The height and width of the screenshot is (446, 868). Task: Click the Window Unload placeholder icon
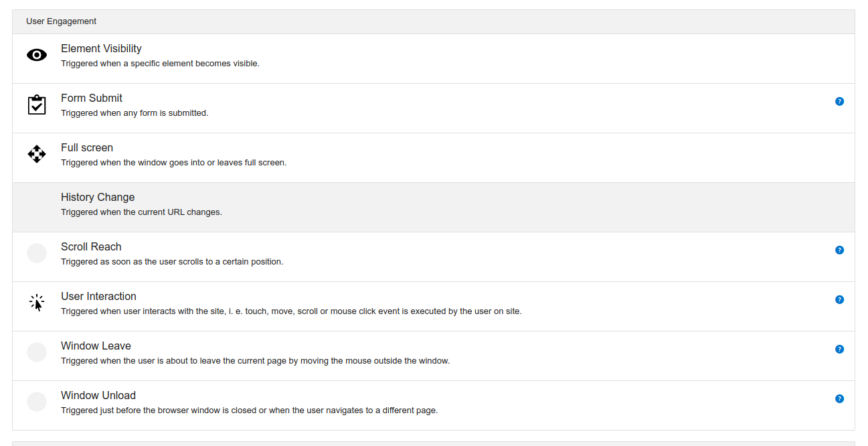coord(37,402)
